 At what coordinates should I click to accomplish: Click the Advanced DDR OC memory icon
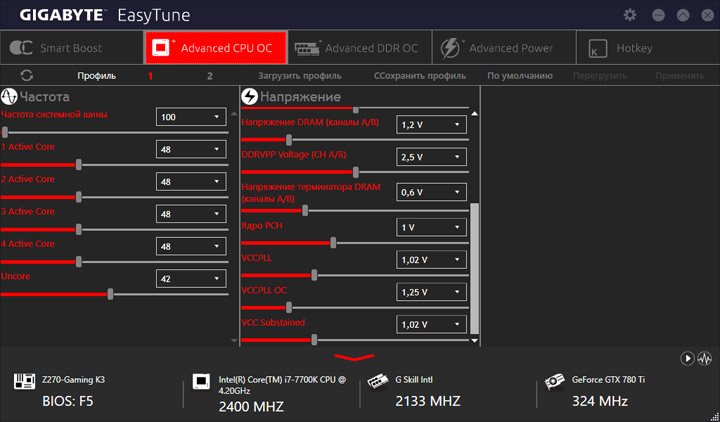click(x=307, y=48)
